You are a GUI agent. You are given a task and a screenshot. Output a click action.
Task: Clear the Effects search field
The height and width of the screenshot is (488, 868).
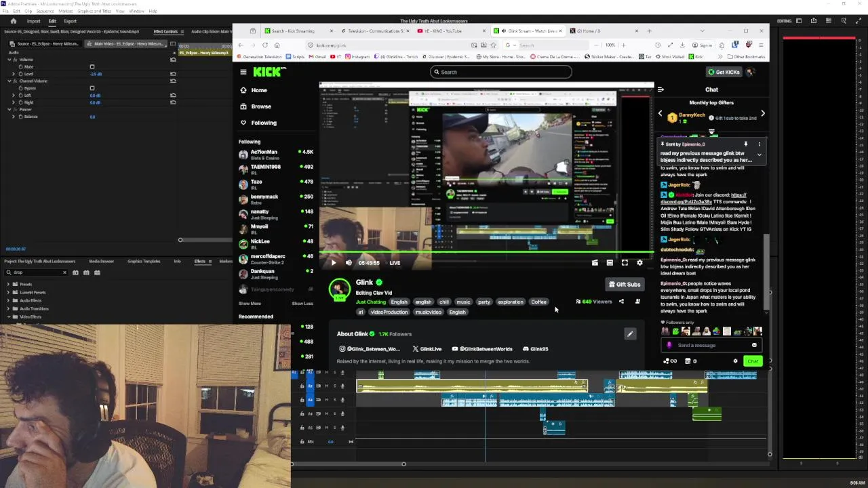64,272
